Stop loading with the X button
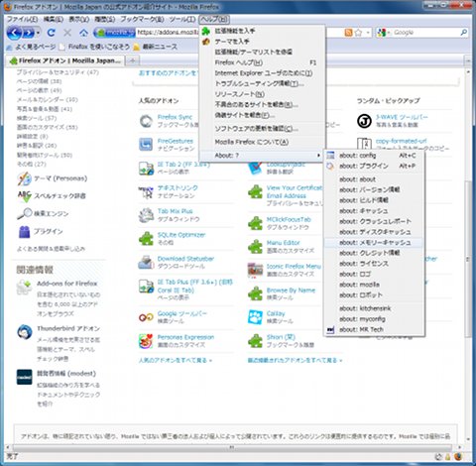This screenshot has height=466, width=476. coord(67,33)
